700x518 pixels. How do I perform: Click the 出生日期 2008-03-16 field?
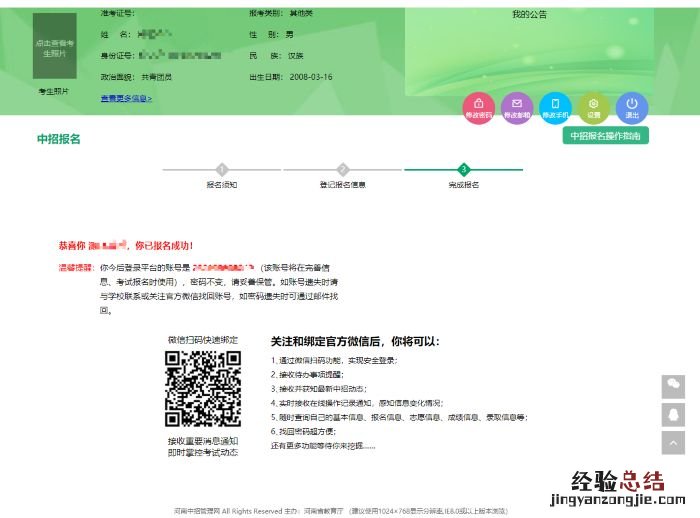[x=290, y=77]
